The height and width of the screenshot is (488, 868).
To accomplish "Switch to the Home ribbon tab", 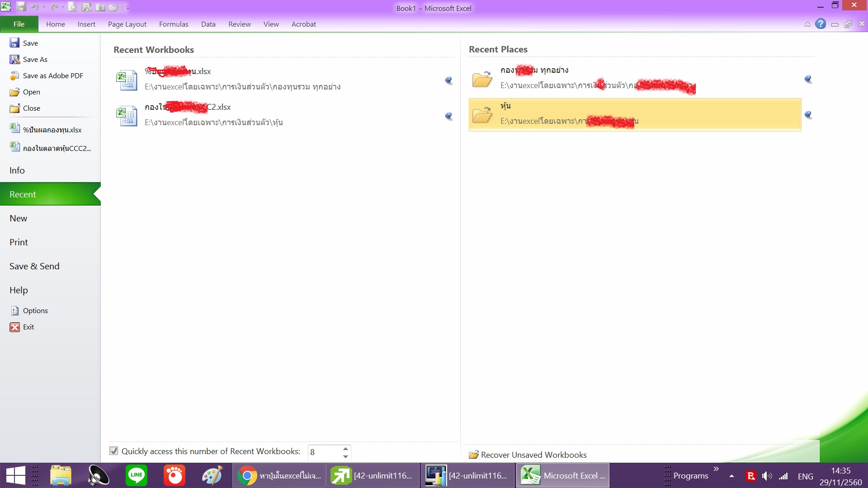I will click(x=56, y=24).
